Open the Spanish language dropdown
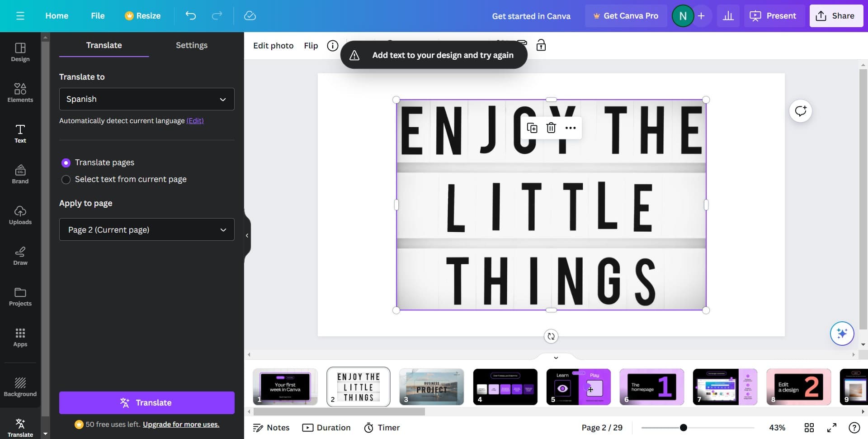Viewport: 868px width, 439px height. coord(146,99)
